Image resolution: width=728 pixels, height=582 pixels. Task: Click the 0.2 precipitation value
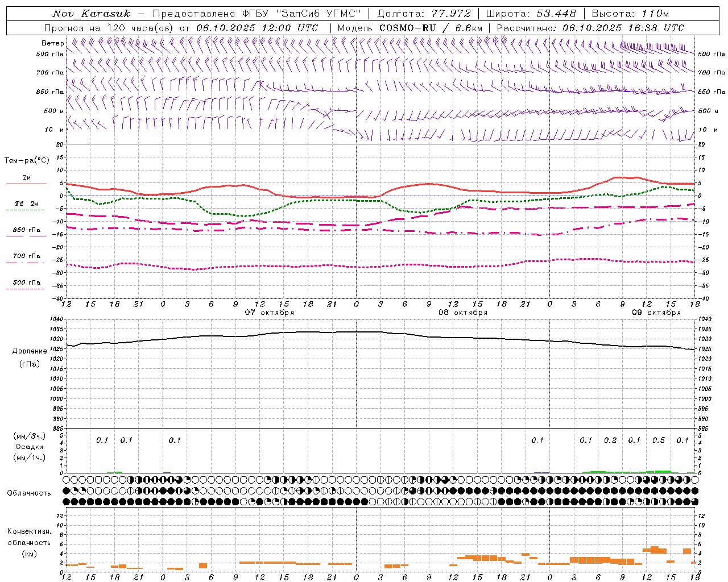pyautogui.click(x=610, y=440)
